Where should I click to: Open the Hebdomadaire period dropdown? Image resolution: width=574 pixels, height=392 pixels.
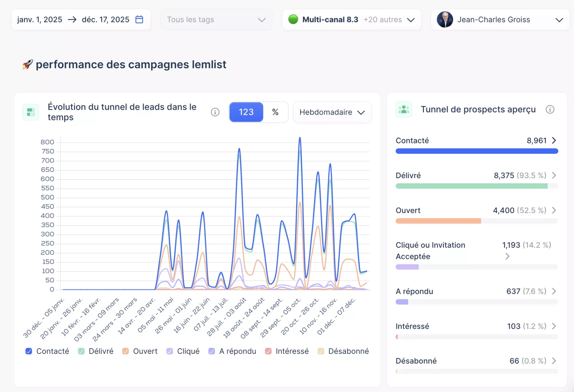(x=332, y=112)
